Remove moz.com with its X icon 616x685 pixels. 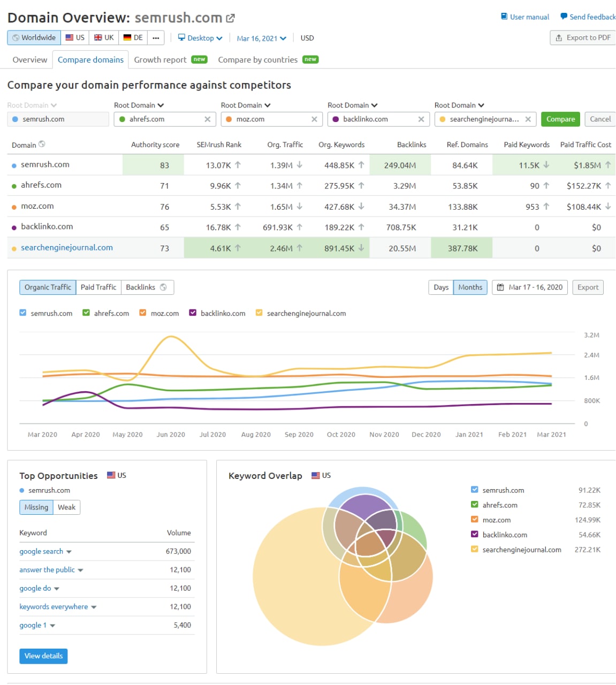314,119
